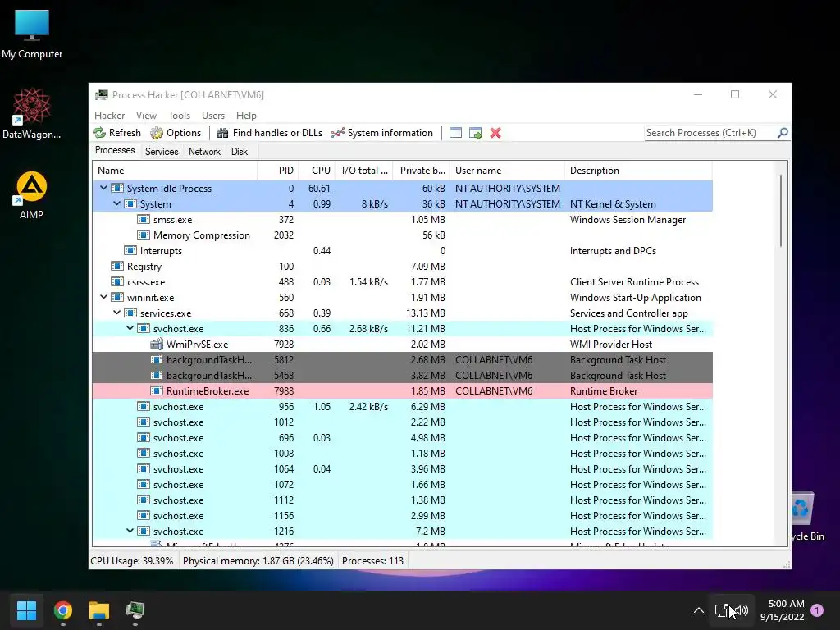Image resolution: width=840 pixels, height=630 pixels.
Task: Select the Memory Compression process icon
Action: click(x=143, y=235)
